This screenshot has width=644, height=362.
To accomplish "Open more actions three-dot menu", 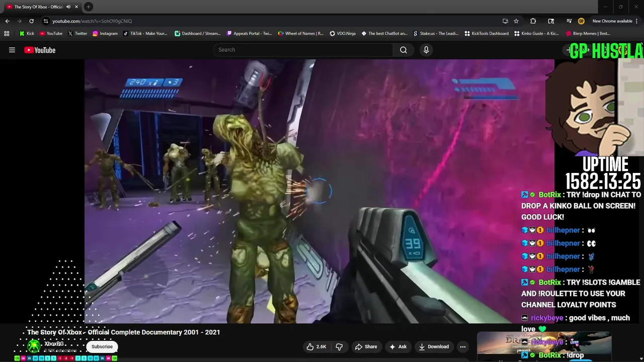I will 463,346.
